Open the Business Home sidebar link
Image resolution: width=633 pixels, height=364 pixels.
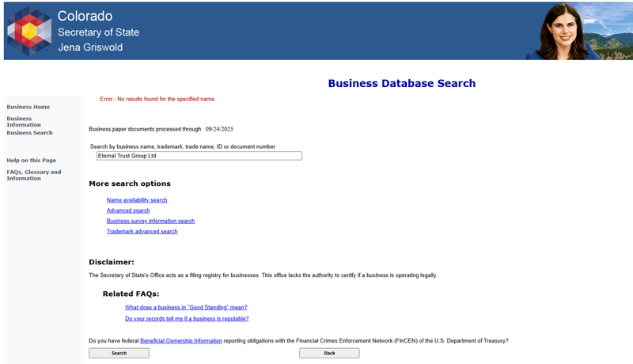coord(28,107)
